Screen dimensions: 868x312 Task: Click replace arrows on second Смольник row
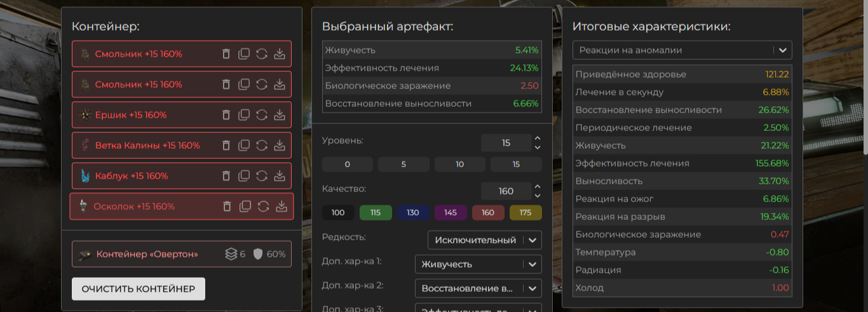[262, 85]
